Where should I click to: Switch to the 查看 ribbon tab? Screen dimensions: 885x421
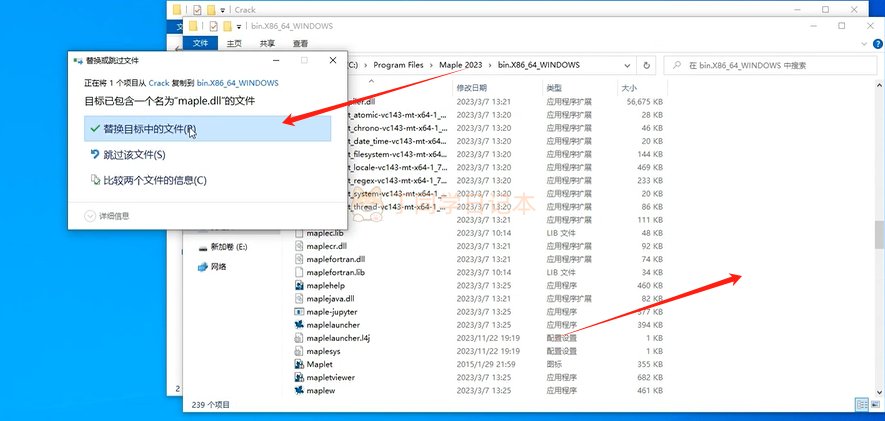(x=300, y=44)
